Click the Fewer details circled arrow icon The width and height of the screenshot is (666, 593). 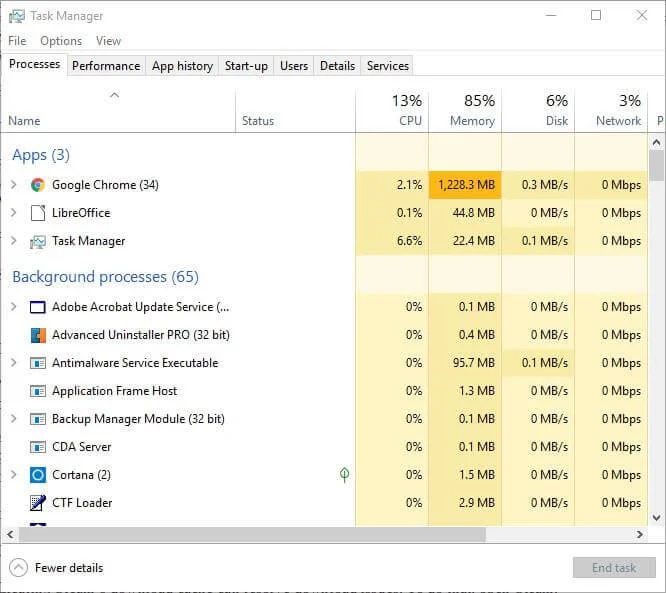18,568
